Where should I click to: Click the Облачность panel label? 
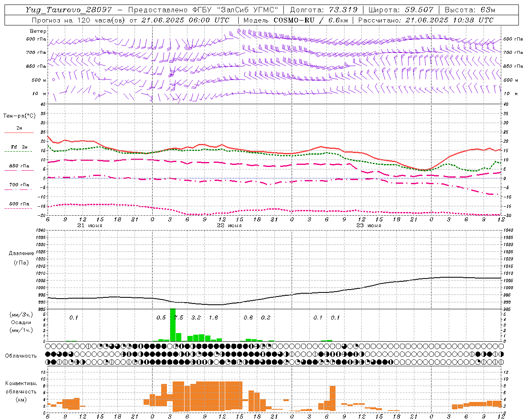point(21,356)
